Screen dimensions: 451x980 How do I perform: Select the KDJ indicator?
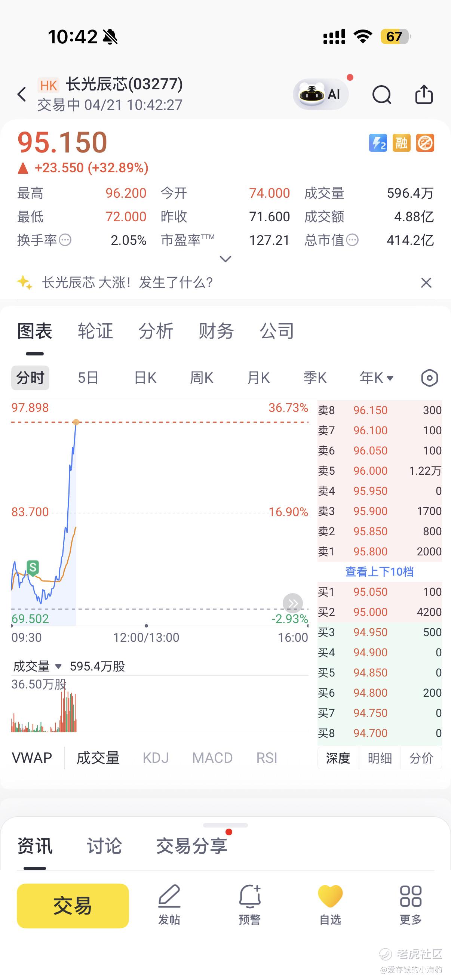[x=156, y=758]
